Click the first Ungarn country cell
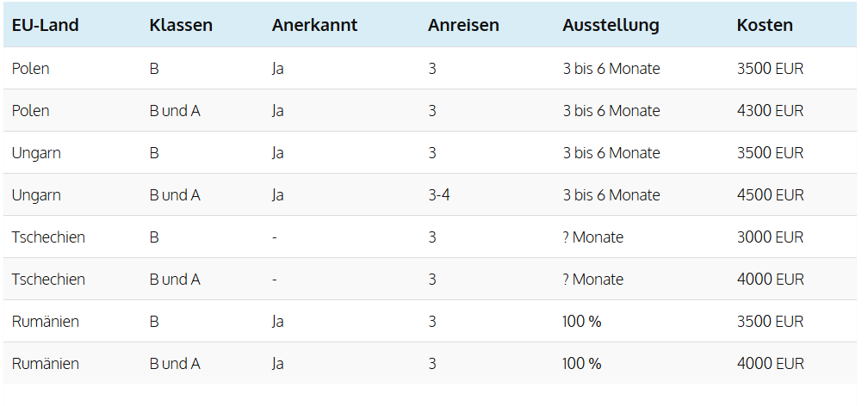This screenshot has width=868, height=406. pos(36,153)
